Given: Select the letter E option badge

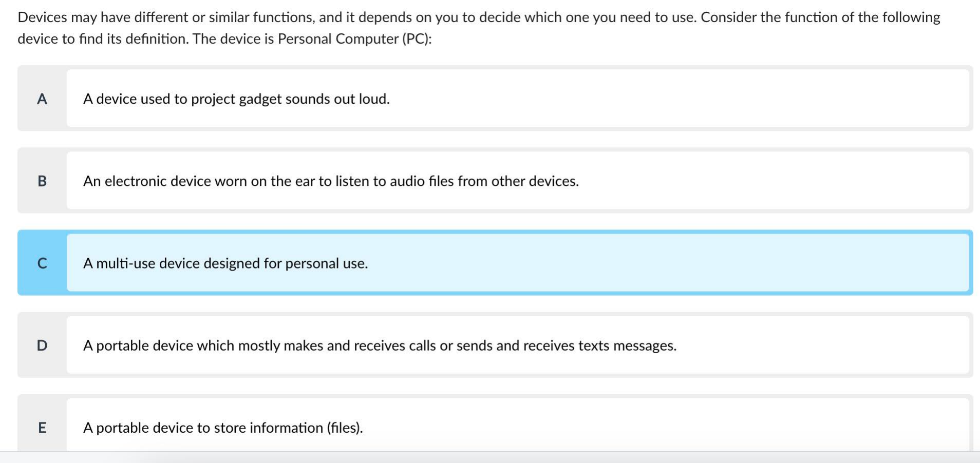Looking at the screenshot, I should [x=42, y=428].
